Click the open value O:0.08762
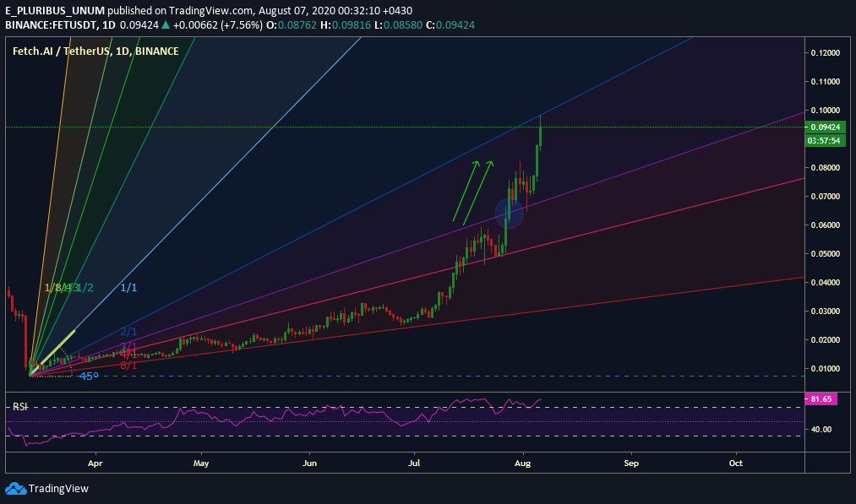The height and width of the screenshot is (504, 856). coord(292,25)
